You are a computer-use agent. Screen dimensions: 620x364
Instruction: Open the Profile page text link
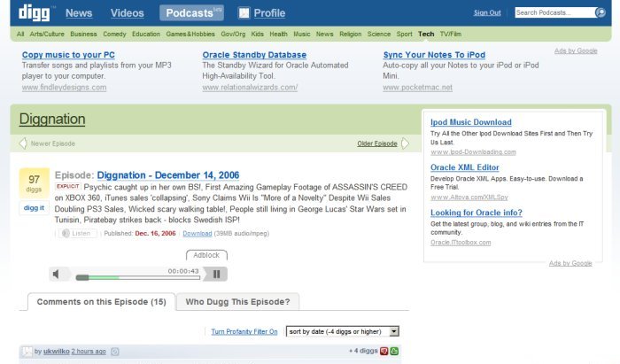(269, 13)
